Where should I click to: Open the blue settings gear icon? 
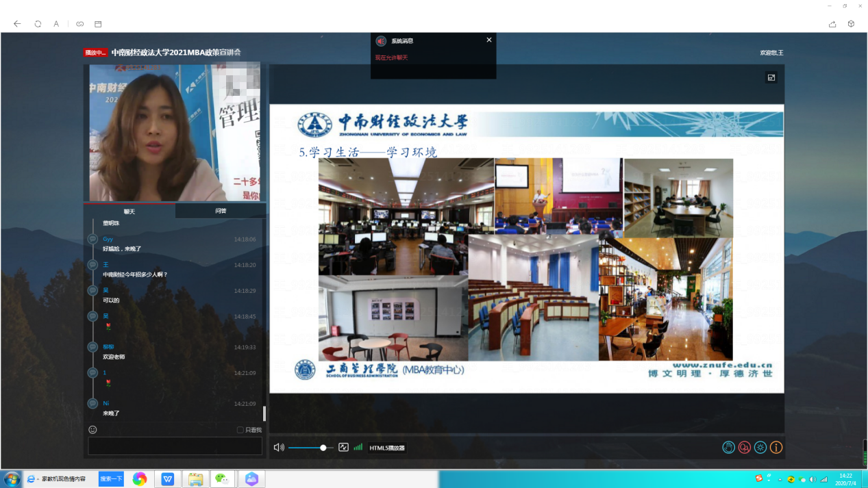760,448
